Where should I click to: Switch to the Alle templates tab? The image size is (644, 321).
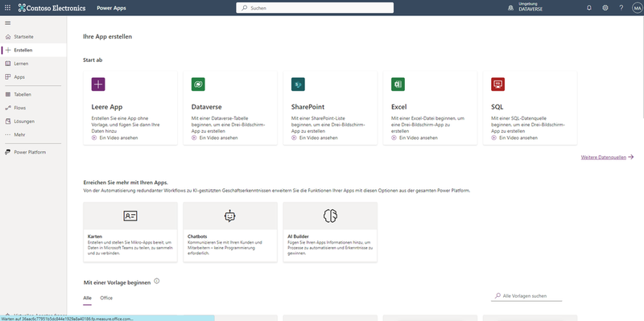point(87,298)
